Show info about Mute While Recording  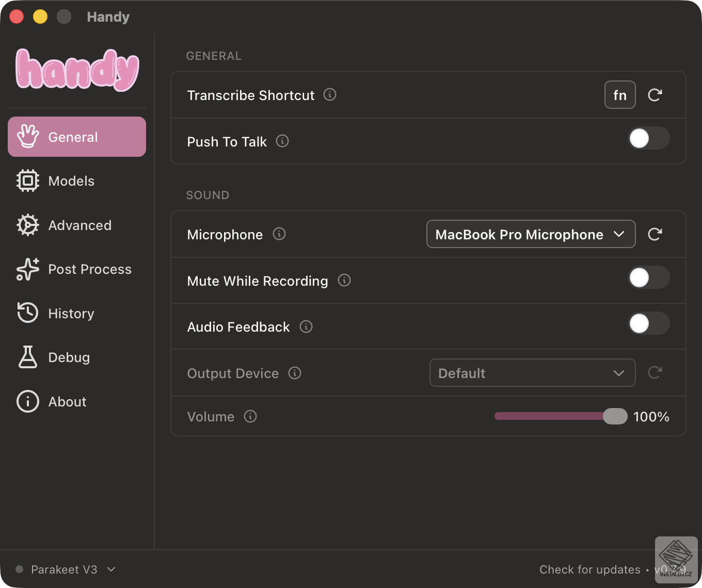pyautogui.click(x=344, y=281)
